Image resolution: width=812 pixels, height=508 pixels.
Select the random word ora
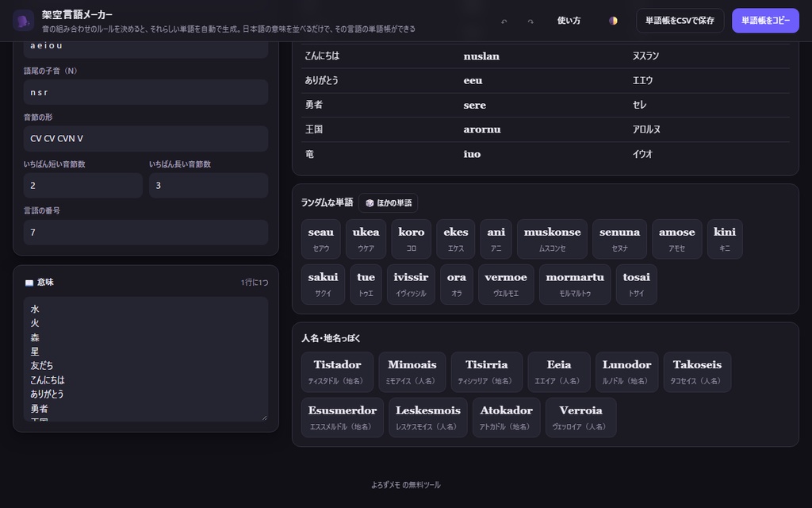point(457,284)
